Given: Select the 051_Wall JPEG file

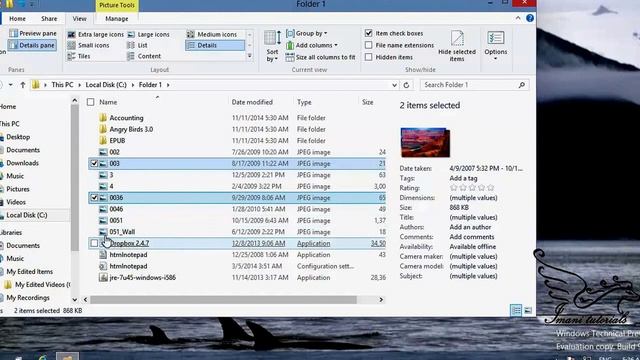Looking at the screenshot, I should pyautogui.click(x=122, y=232).
